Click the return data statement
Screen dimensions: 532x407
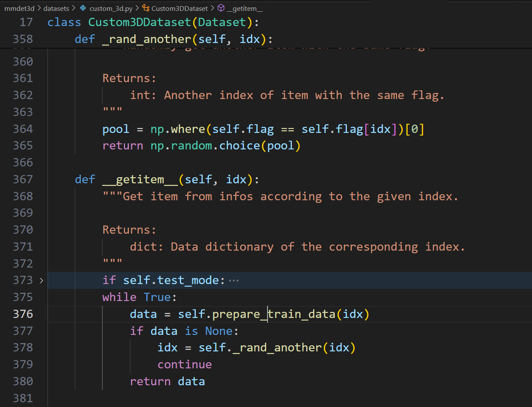click(167, 381)
